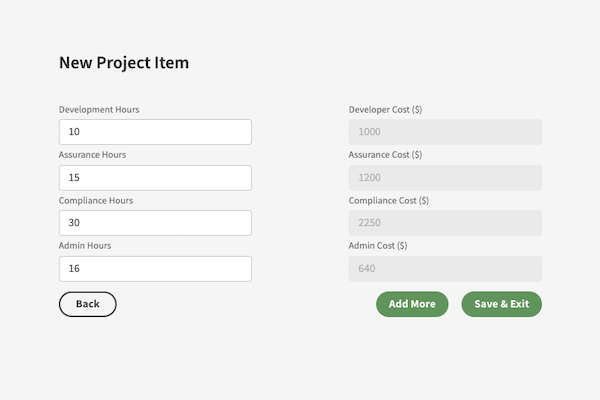The width and height of the screenshot is (600, 400).
Task: Click the Assurance Hours label text
Action: pos(92,155)
